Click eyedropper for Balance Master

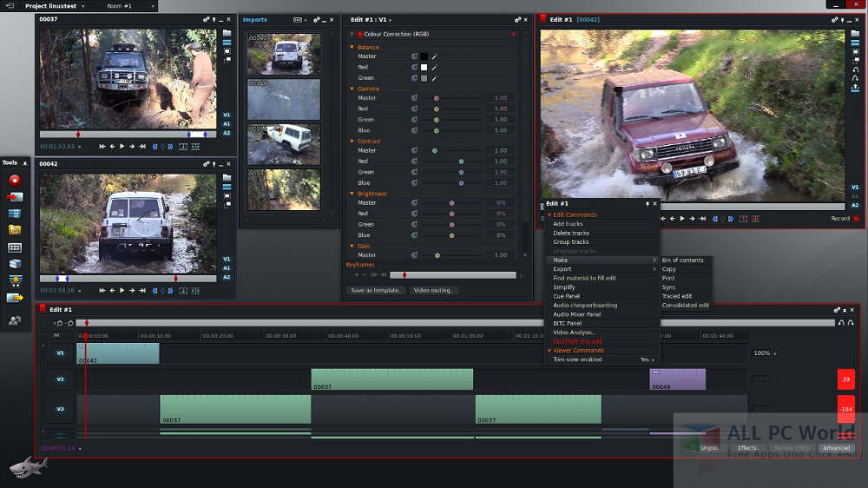pyautogui.click(x=434, y=56)
